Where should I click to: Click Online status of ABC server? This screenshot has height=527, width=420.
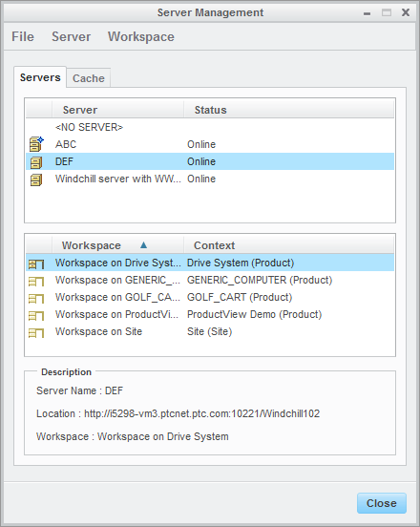(x=201, y=144)
